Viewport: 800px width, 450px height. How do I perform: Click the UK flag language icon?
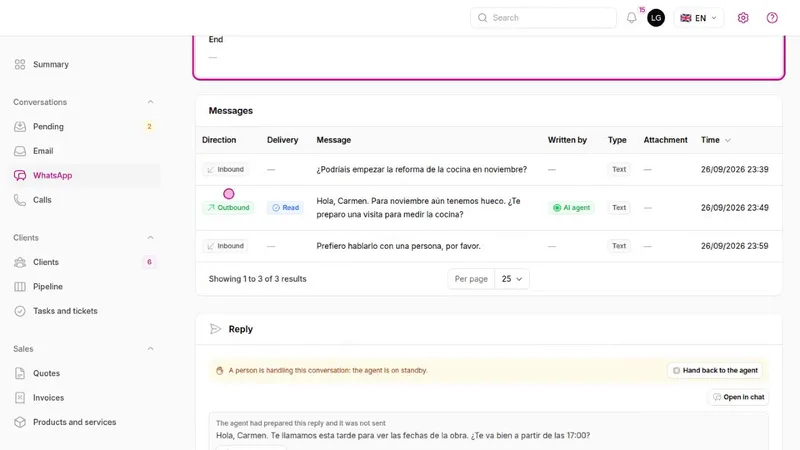coord(686,18)
